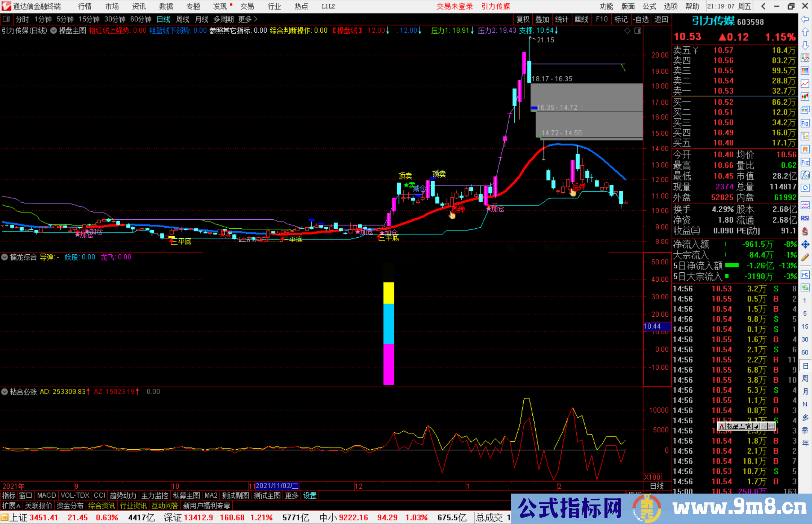
Task: Select the 1-minute period in right sidebar
Action: pyautogui.click(x=804, y=301)
